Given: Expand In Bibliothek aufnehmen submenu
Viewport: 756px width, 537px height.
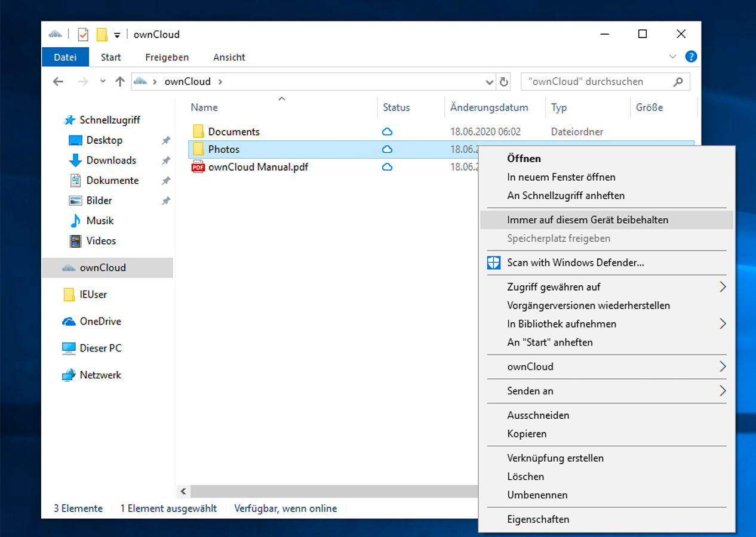Looking at the screenshot, I should click(x=607, y=324).
